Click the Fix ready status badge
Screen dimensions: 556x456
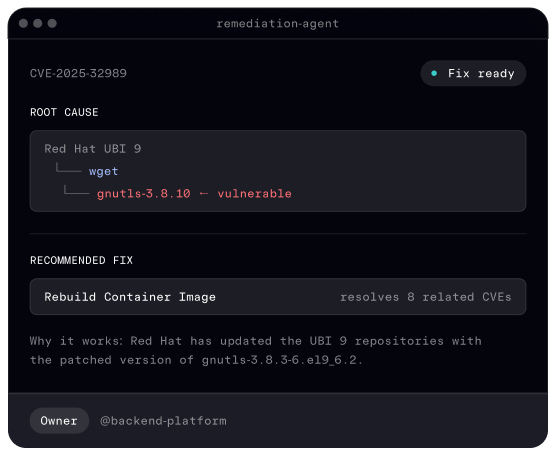473,73
